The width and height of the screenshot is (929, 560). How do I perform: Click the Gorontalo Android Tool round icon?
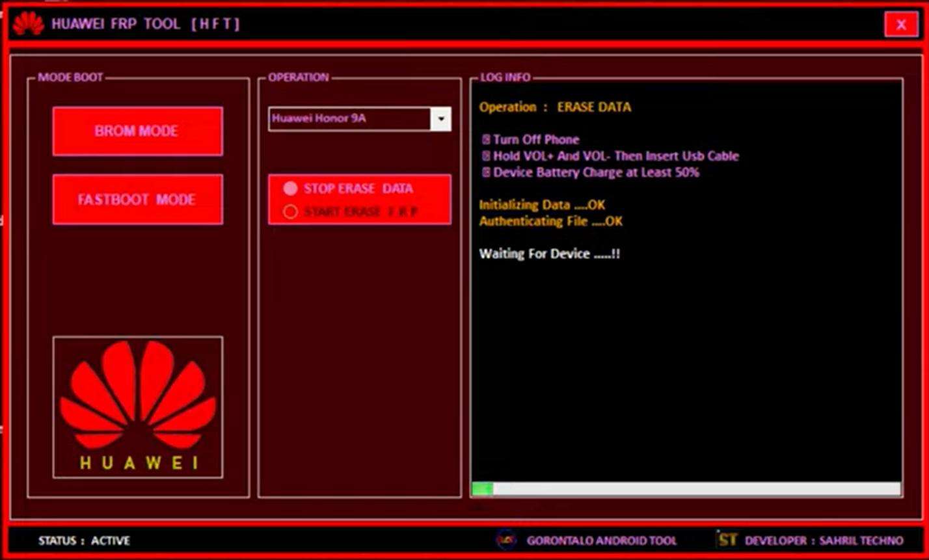click(x=506, y=539)
